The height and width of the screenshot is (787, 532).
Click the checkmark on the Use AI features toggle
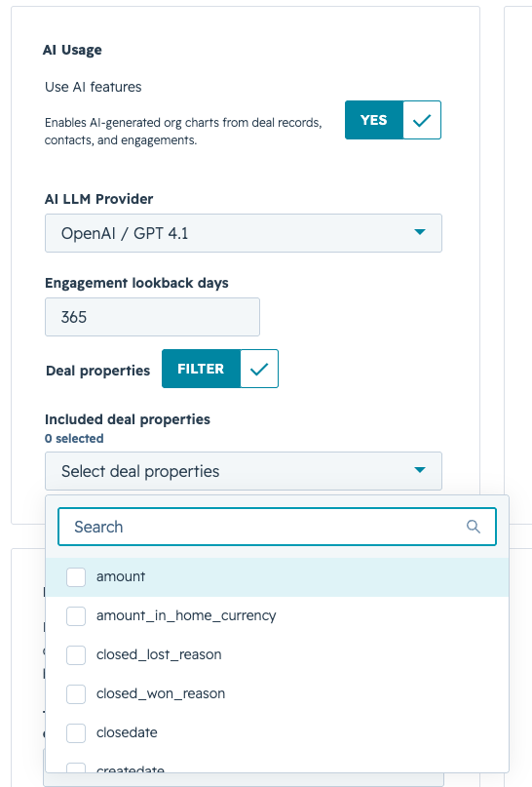click(x=422, y=120)
